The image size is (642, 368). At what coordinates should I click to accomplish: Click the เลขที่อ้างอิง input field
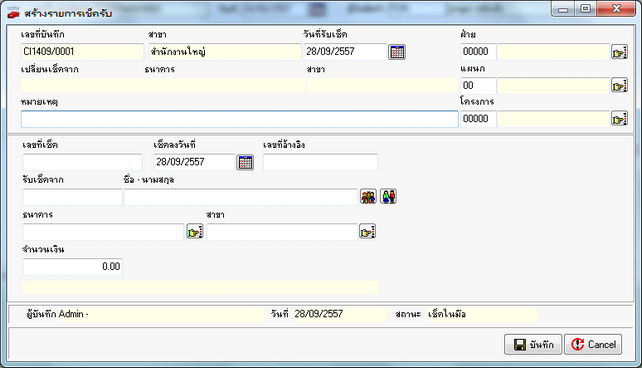[320, 162]
